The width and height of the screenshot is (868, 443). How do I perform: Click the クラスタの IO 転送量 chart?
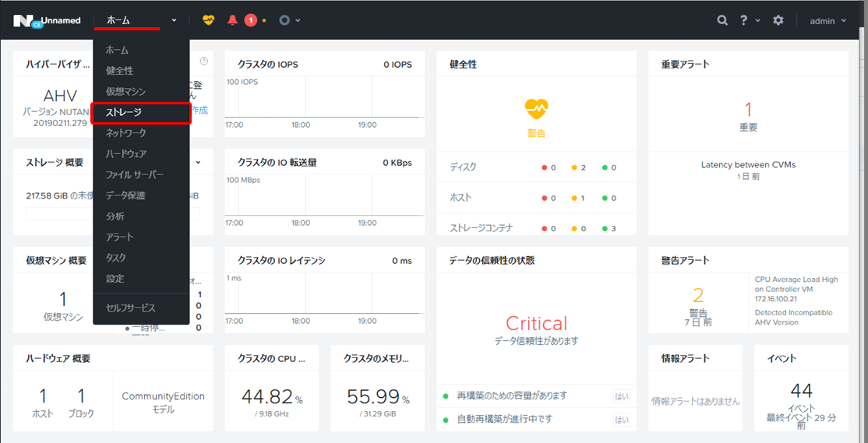(324, 202)
